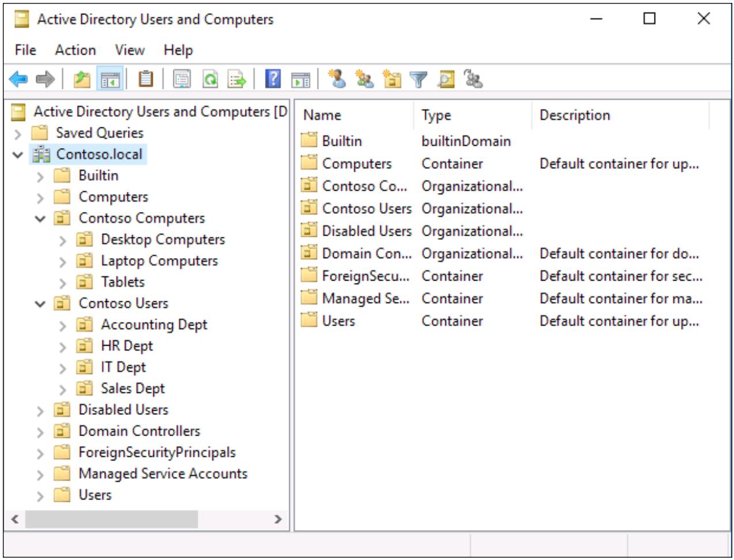The height and width of the screenshot is (560, 734).
Task: Select Contoso Users row in list
Action: tap(504, 209)
